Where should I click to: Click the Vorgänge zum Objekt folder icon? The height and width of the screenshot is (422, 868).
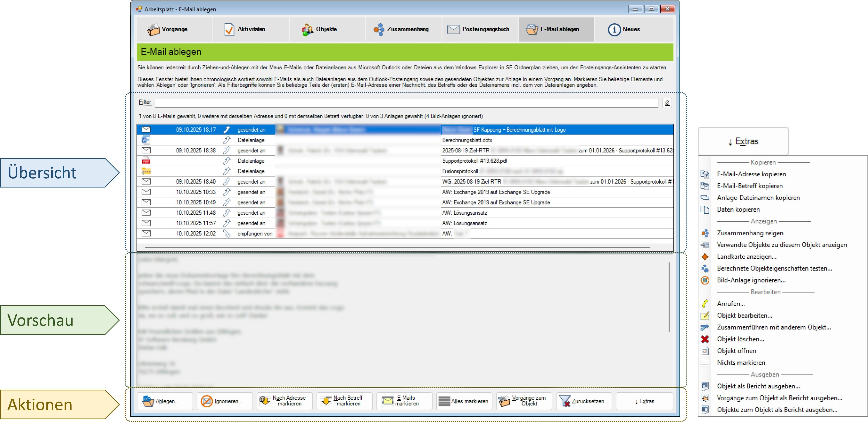pos(504,401)
